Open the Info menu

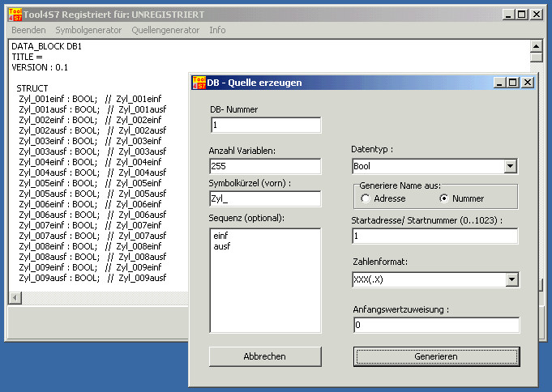[x=217, y=30]
